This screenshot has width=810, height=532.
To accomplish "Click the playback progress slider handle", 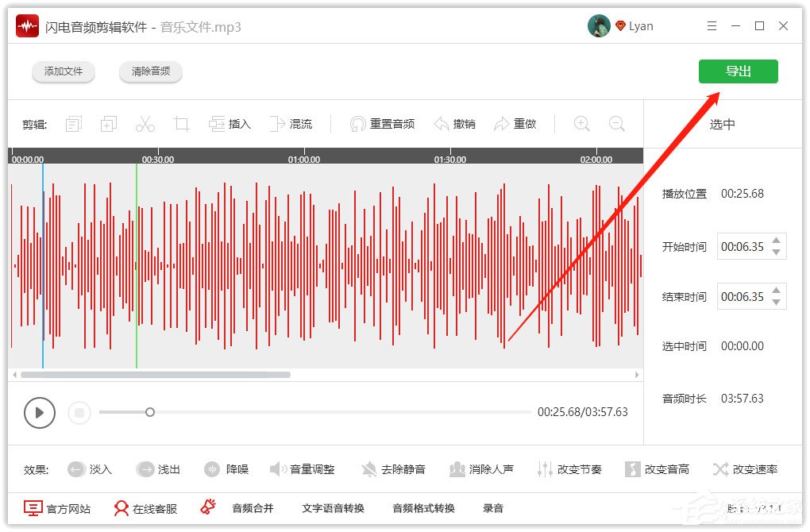I will (150, 412).
